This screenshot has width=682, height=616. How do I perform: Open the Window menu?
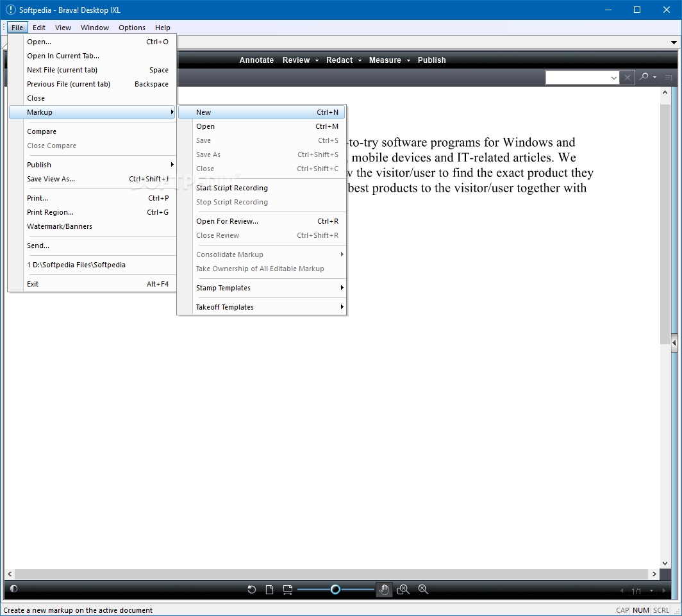(94, 28)
